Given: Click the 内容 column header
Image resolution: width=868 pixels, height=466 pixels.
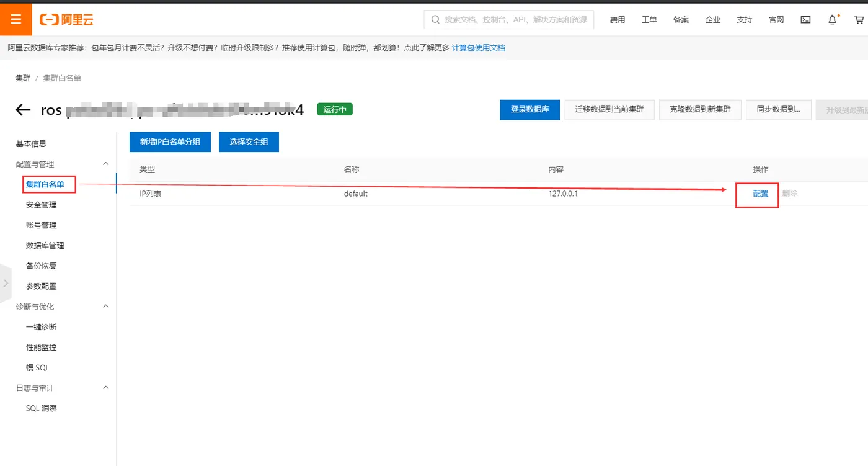Looking at the screenshot, I should (556, 169).
